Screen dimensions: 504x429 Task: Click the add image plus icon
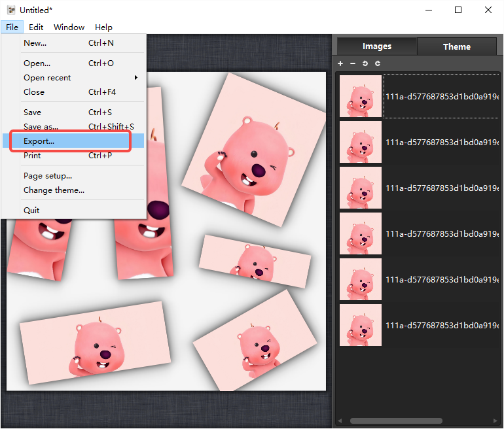click(x=340, y=63)
